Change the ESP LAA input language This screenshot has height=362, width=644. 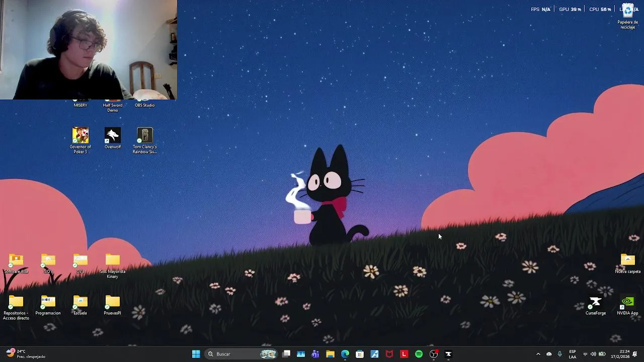[x=573, y=354]
